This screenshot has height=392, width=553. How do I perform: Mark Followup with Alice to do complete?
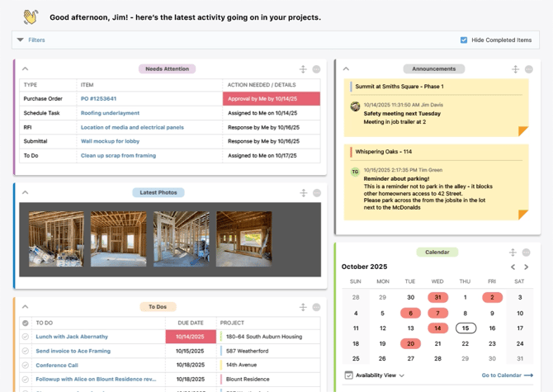(x=26, y=380)
